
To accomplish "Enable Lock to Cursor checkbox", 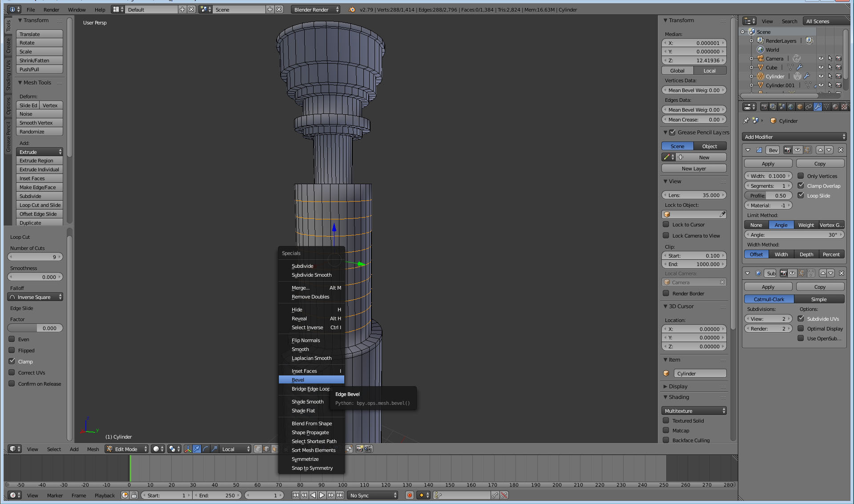I will tap(666, 224).
